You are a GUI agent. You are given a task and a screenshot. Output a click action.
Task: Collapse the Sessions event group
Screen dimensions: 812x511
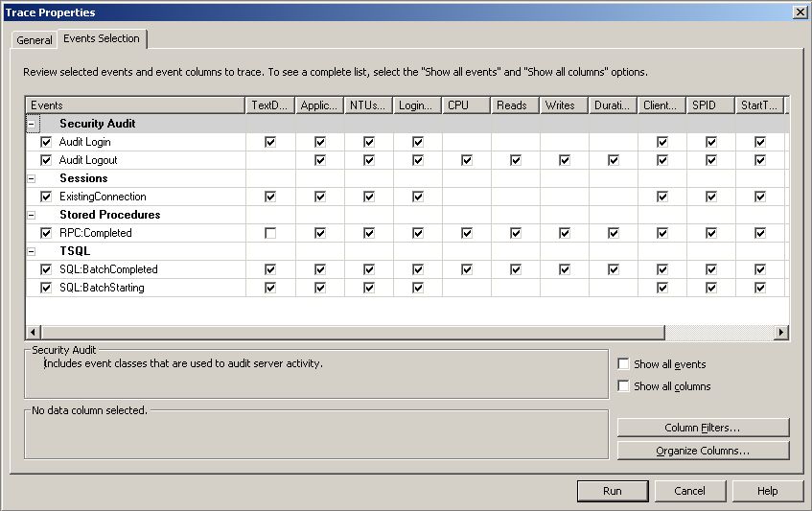tap(32, 178)
